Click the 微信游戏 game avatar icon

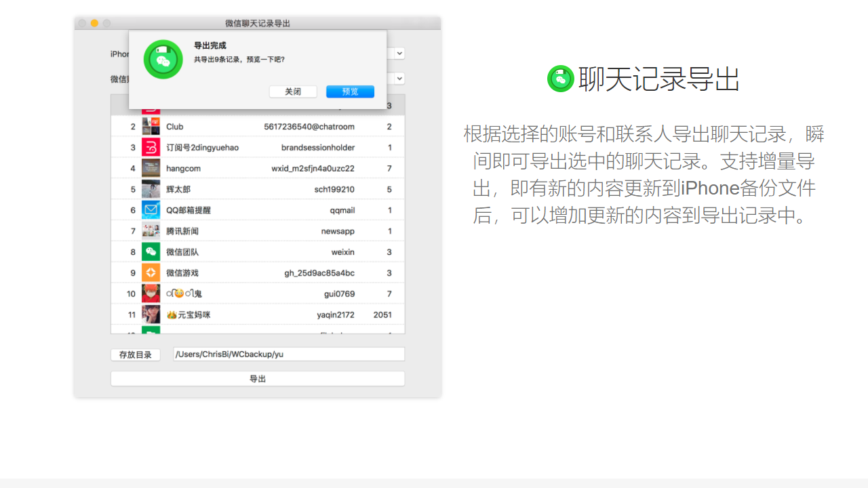150,272
